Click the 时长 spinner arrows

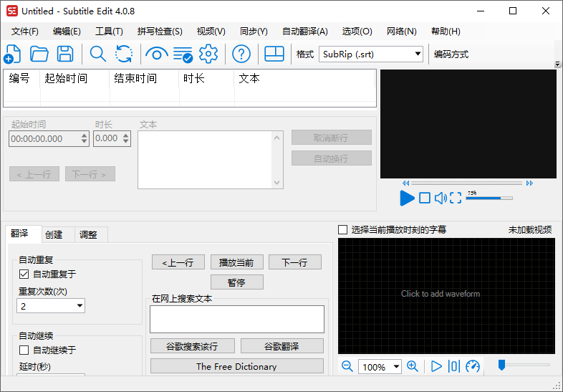click(125, 138)
